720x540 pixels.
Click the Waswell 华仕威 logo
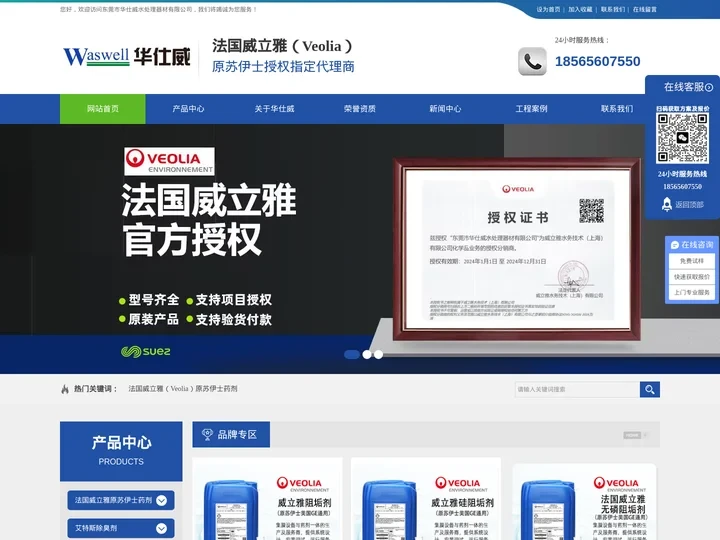(x=127, y=57)
